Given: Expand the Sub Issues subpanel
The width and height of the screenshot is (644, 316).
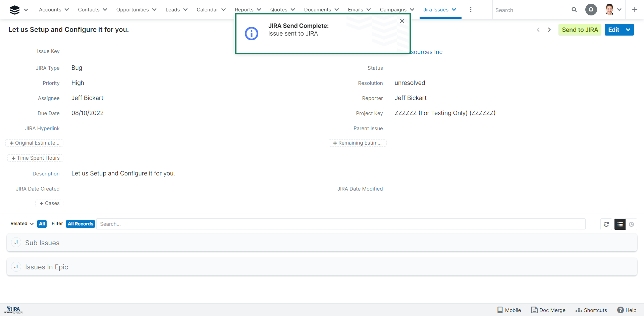Looking at the screenshot, I should (x=42, y=243).
